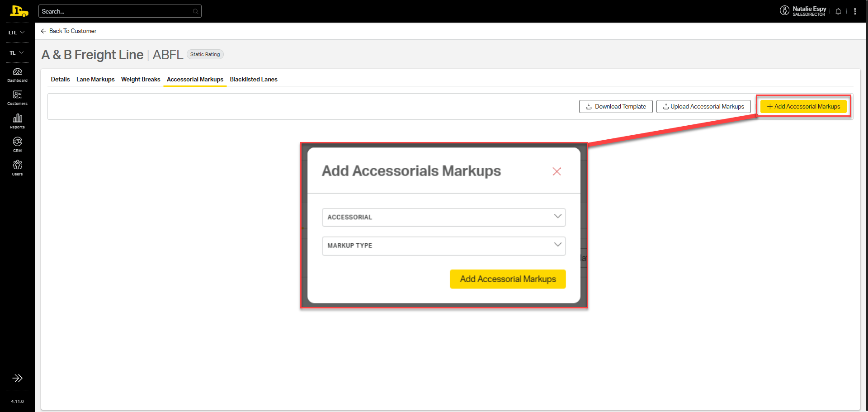Click the search magnifier icon
The width and height of the screenshot is (868, 412).
(195, 11)
